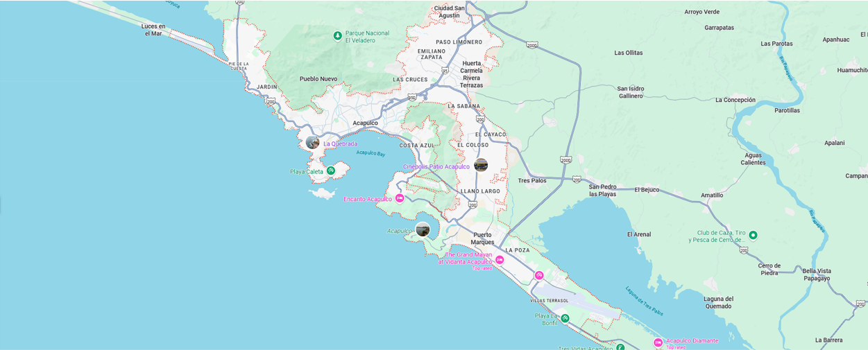Click the bold Acapulco city label
868x350 pixels.
(366, 123)
